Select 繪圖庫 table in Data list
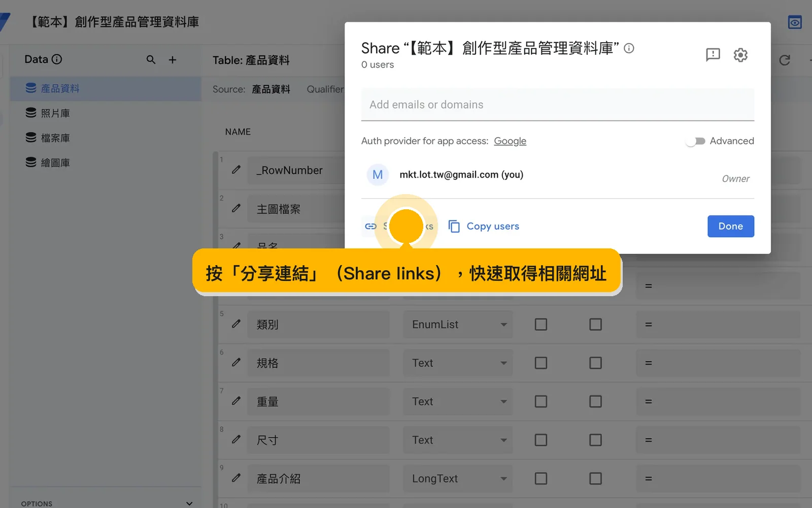Image resolution: width=812 pixels, height=508 pixels. click(x=106, y=163)
